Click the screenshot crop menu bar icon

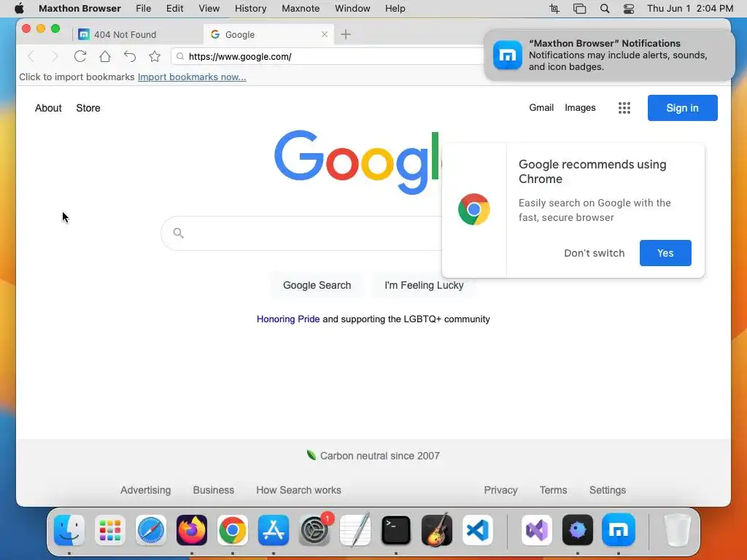click(x=554, y=9)
